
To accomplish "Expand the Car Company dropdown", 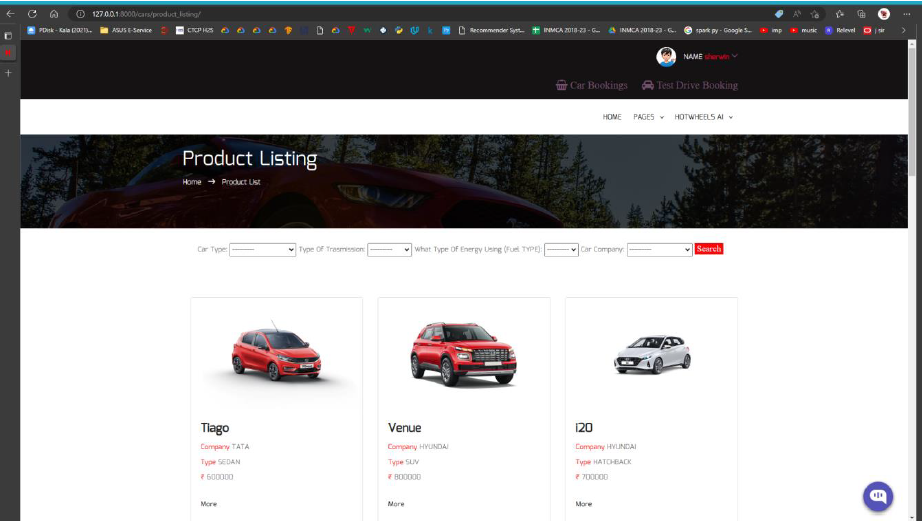I will point(659,249).
